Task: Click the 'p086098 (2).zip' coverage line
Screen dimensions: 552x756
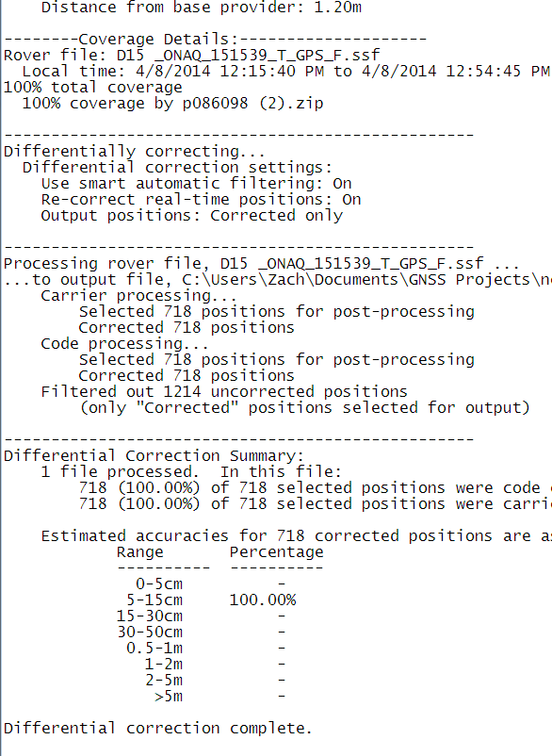Action: coord(173,103)
